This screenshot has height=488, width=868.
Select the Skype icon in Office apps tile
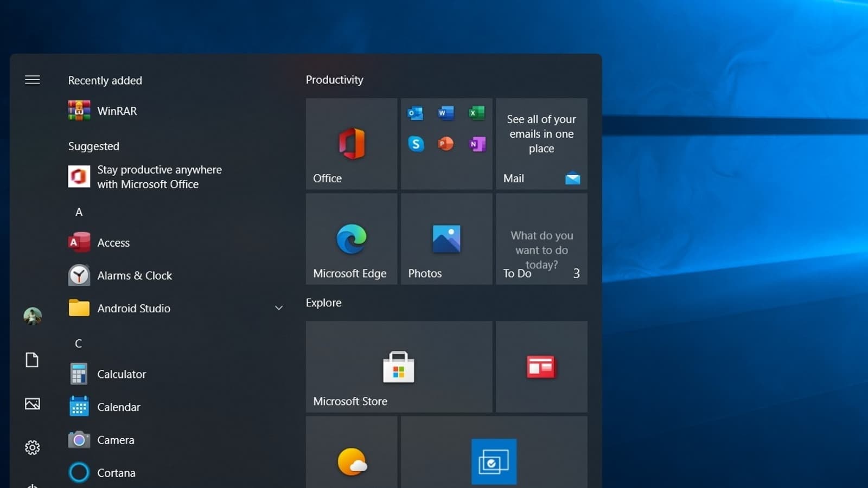pyautogui.click(x=416, y=144)
